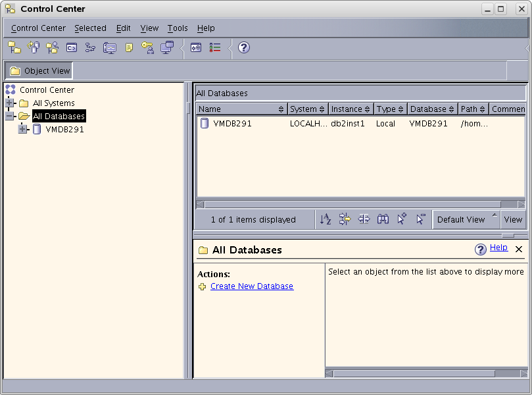The width and height of the screenshot is (532, 395).
Task: Click the LOCALH... system cell
Action: 308,124
